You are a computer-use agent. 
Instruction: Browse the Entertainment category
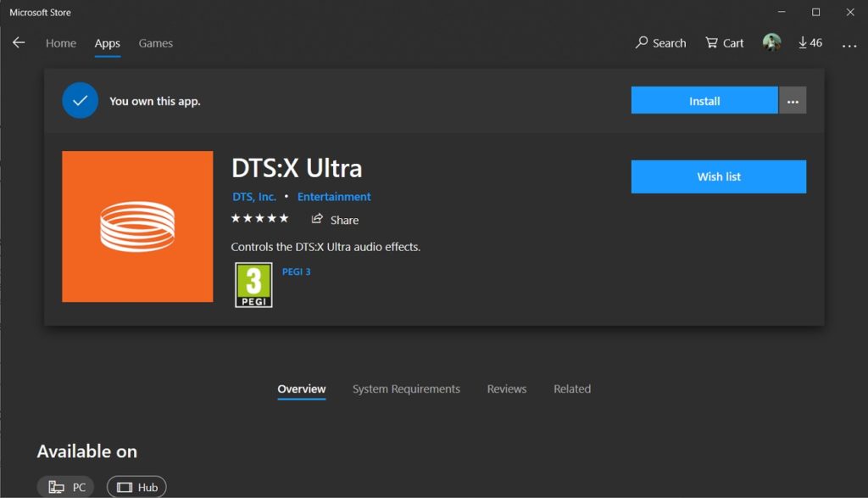pos(334,196)
